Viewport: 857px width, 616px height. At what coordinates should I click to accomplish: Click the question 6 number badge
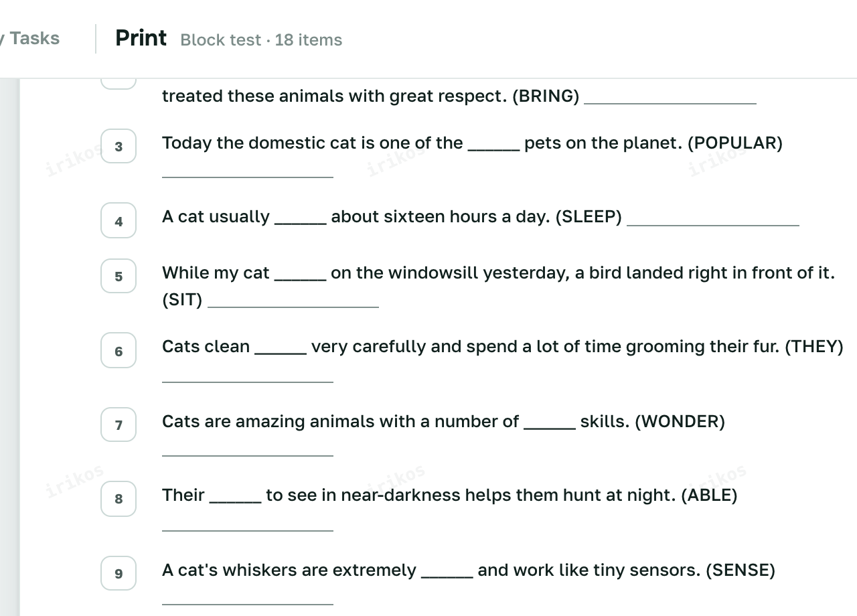click(x=119, y=350)
